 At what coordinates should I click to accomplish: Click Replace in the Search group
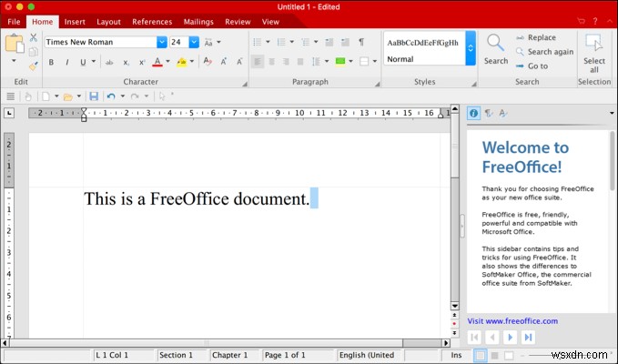pyautogui.click(x=536, y=37)
